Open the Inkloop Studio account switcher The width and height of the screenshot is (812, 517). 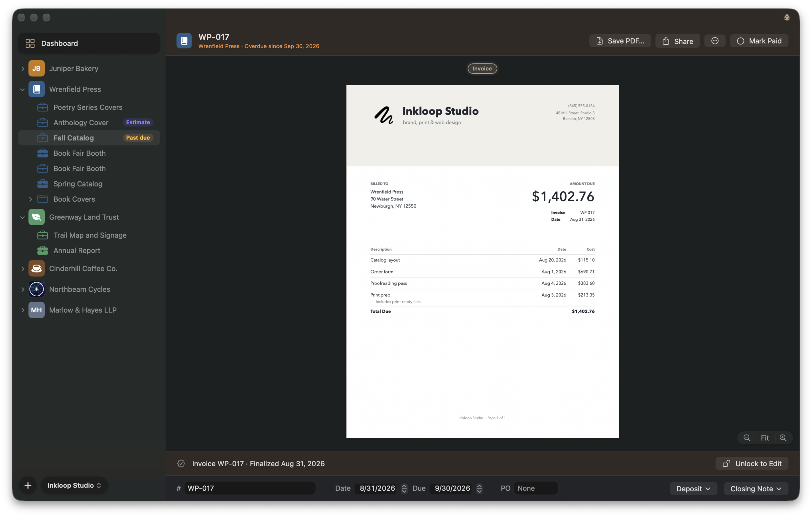point(74,486)
